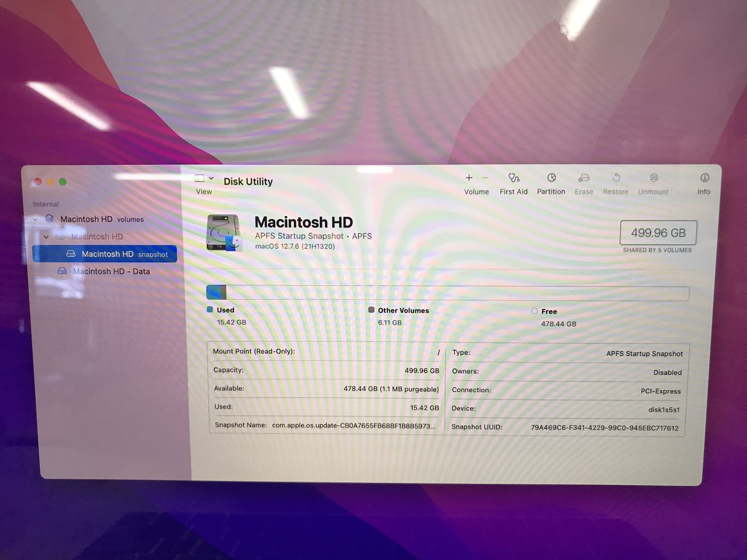Minimize window with yellow button
The height and width of the screenshot is (560, 747).
(50, 182)
